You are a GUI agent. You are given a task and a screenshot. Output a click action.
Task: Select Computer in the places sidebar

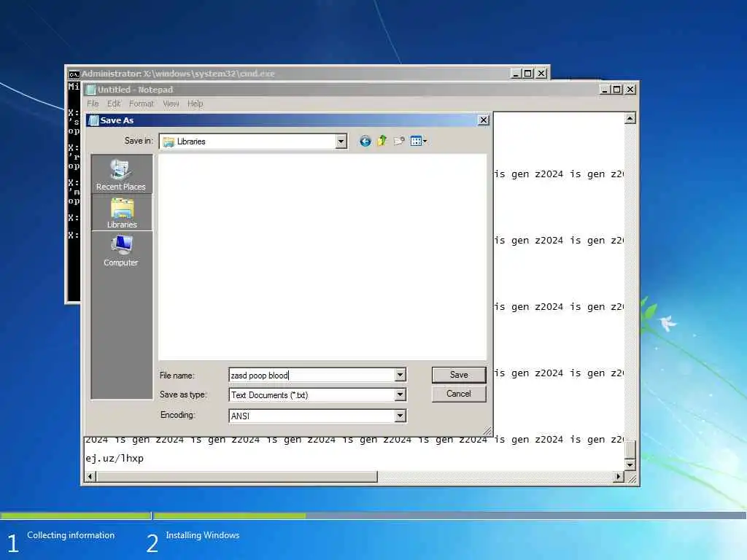[x=121, y=251]
